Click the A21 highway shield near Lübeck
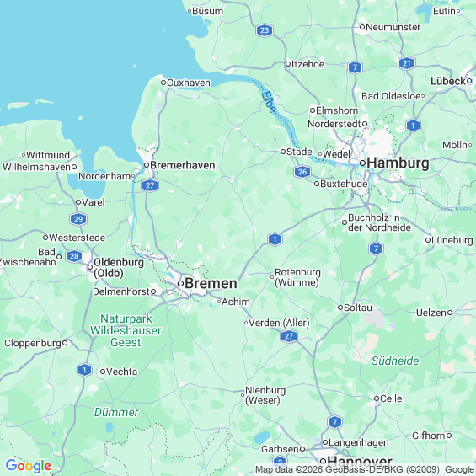Screen dimensions: 476x476 pyautogui.click(x=406, y=63)
